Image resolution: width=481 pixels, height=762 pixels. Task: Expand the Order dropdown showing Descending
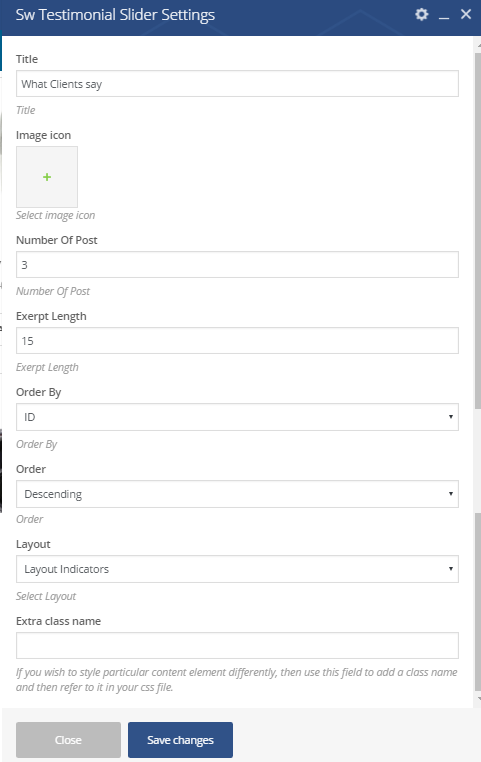pos(237,494)
